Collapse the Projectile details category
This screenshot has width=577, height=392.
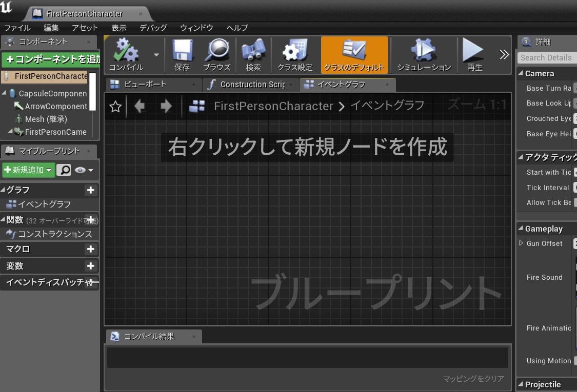pyautogui.click(x=521, y=384)
